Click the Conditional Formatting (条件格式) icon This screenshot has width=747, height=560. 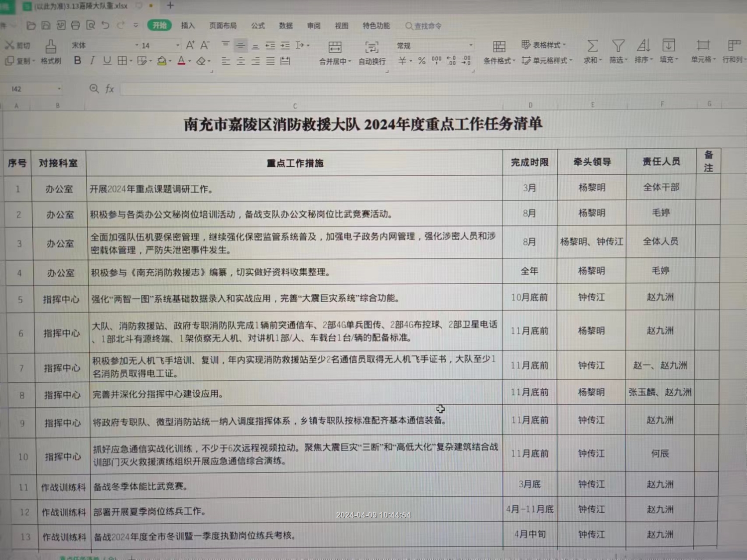pos(498,47)
